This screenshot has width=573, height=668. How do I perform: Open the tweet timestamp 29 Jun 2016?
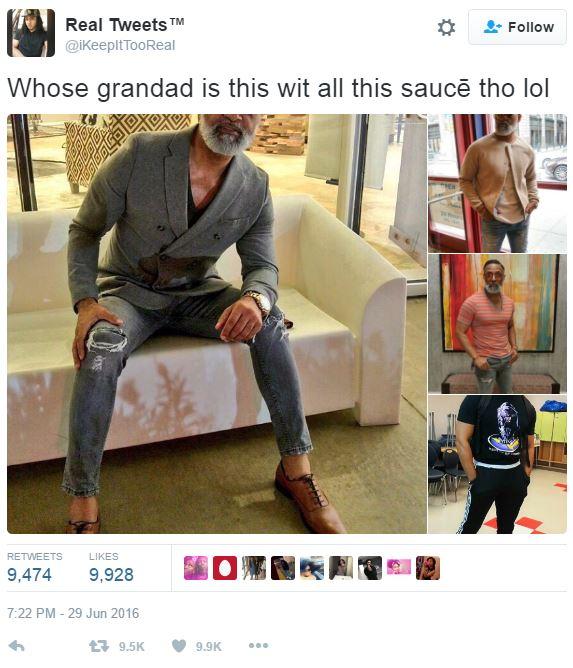pos(73,613)
